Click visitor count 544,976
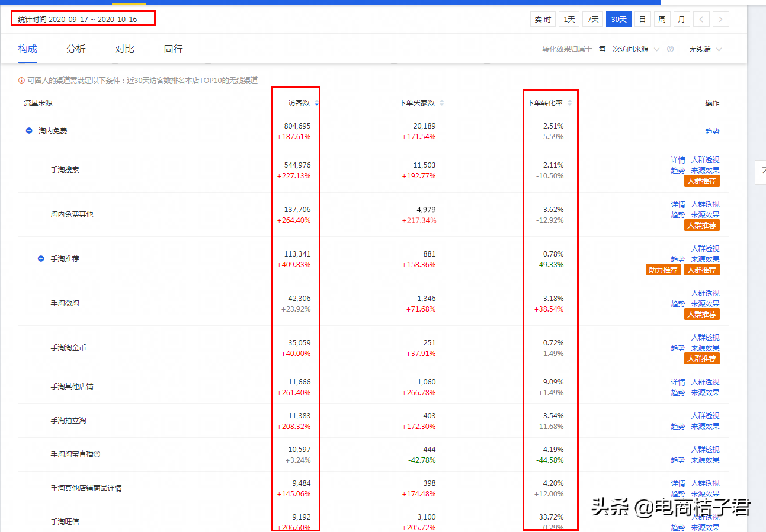This screenshot has width=766, height=532. (297, 165)
